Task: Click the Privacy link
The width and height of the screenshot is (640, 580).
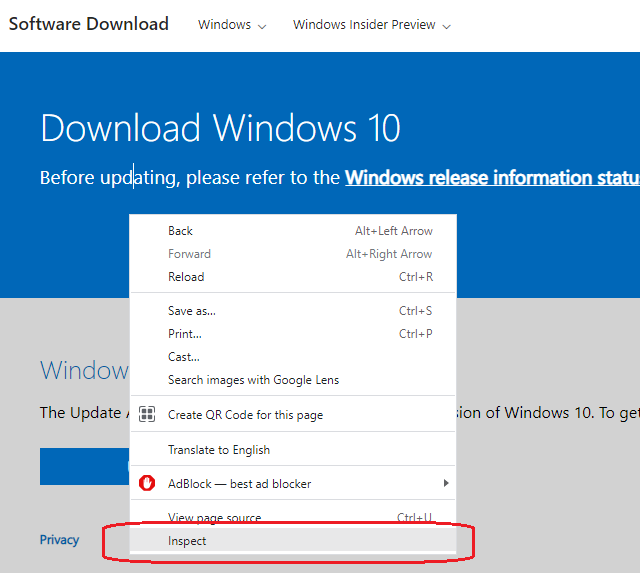Action: click(x=59, y=540)
